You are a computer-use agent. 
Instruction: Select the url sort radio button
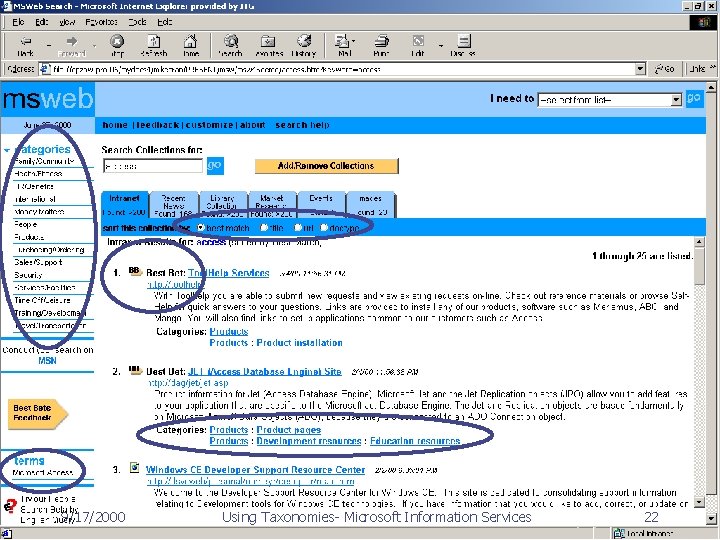pyautogui.click(x=298, y=227)
